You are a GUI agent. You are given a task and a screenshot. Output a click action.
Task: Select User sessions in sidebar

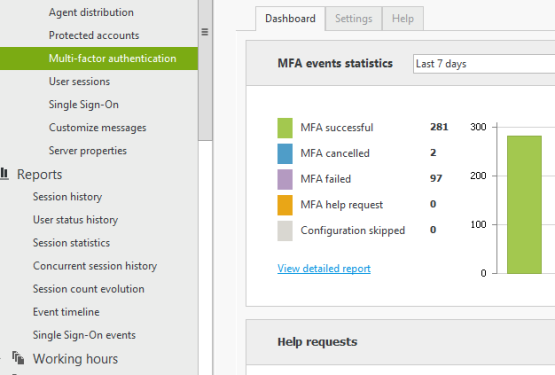79,81
